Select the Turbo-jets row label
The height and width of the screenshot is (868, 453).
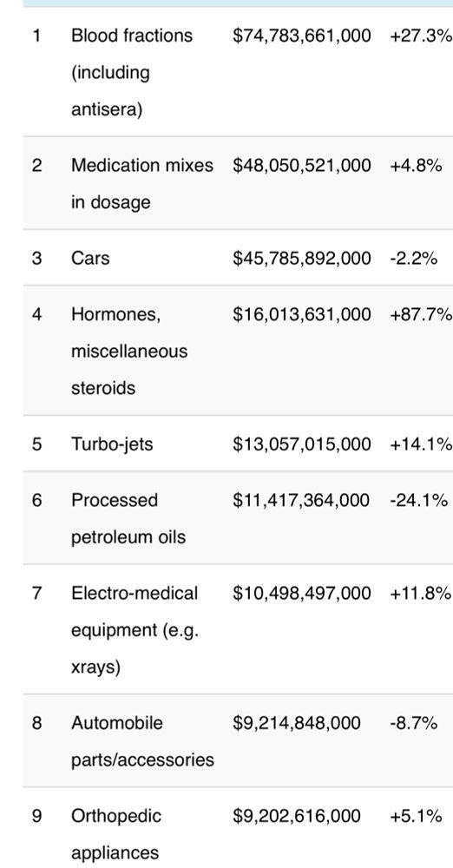(x=112, y=444)
